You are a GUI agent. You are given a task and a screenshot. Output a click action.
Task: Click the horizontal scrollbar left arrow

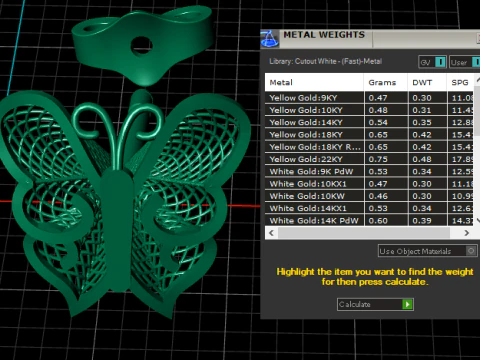[271, 233]
